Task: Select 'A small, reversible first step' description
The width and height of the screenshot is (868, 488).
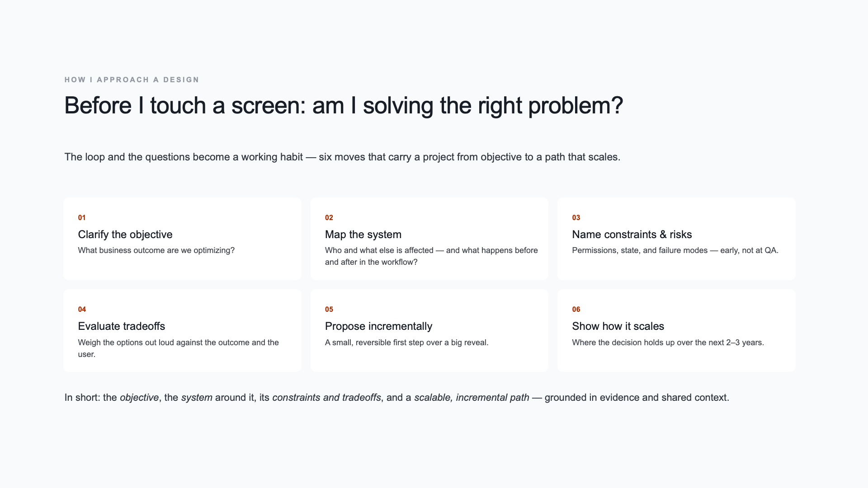Action: pyautogui.click(x=406, y=343)
